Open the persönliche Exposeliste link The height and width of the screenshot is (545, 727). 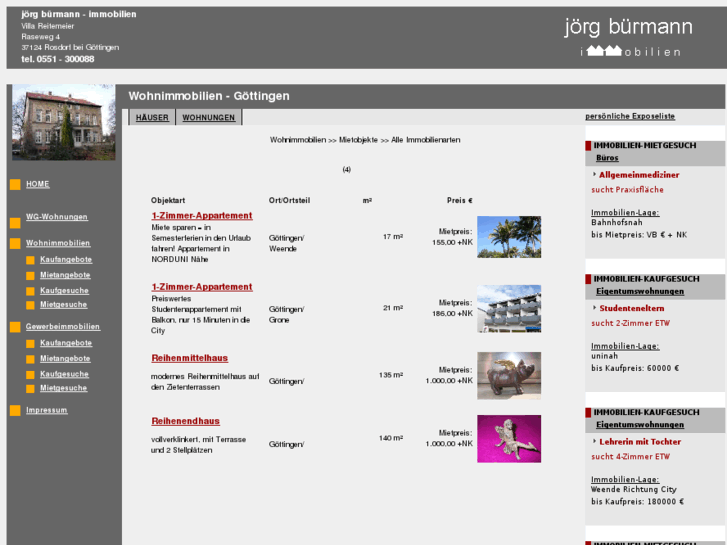[x=630, y=116]
